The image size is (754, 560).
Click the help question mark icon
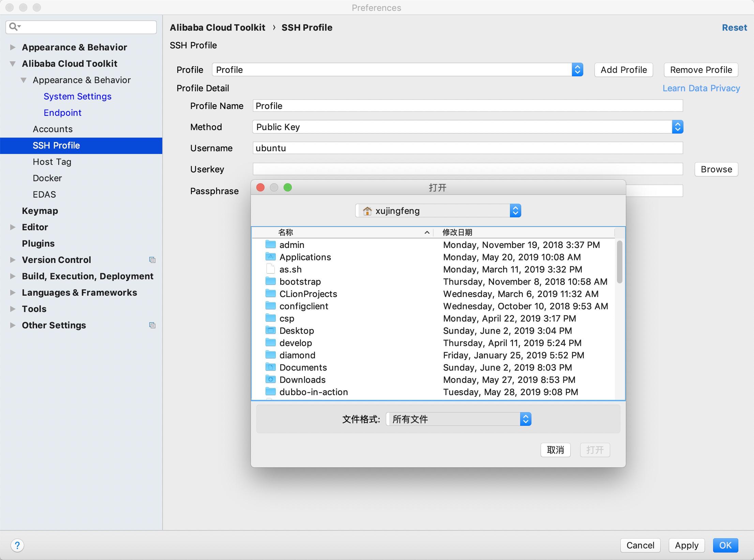tap(17, 545)
